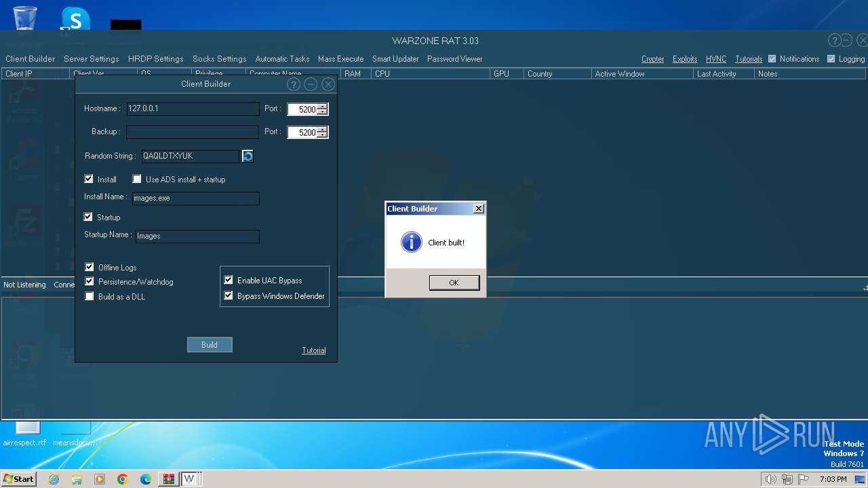This screenshot has height=488, width=868.
Task: Sort by the Country column header
Action: (557, 74)
